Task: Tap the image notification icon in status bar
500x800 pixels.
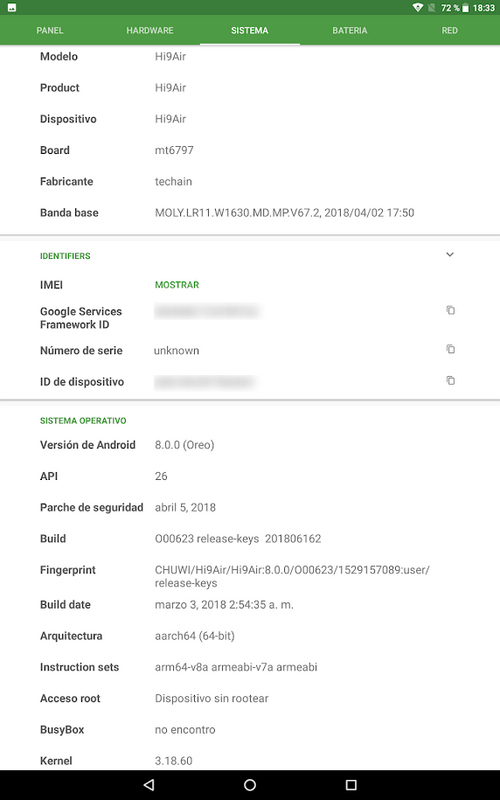Action: click(x=12, y=8)
